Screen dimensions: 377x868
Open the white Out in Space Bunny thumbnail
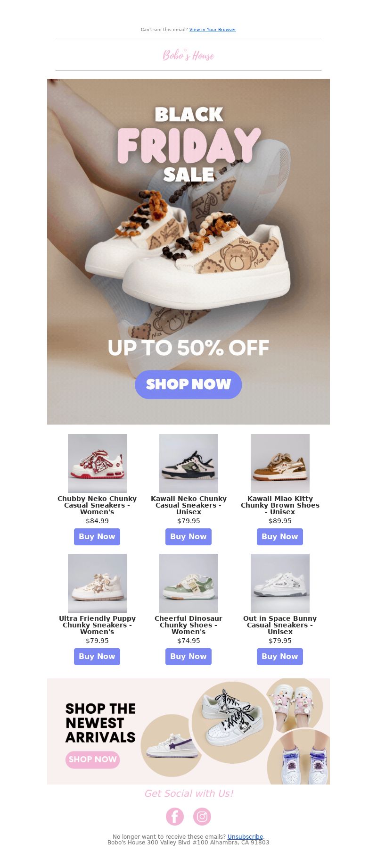point(280,583)
